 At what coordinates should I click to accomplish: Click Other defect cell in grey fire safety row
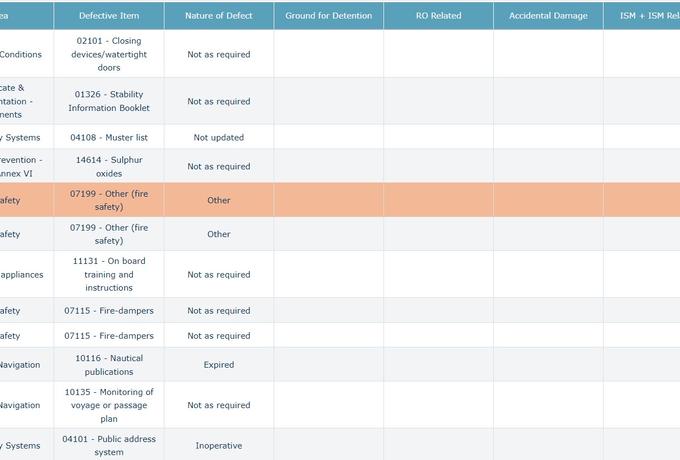pos(219,234)
